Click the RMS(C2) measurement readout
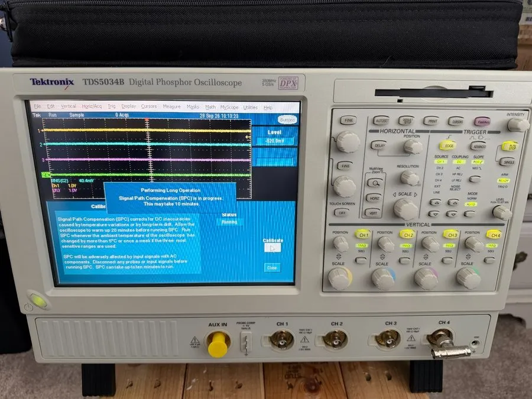 click(x=72, y=181)
